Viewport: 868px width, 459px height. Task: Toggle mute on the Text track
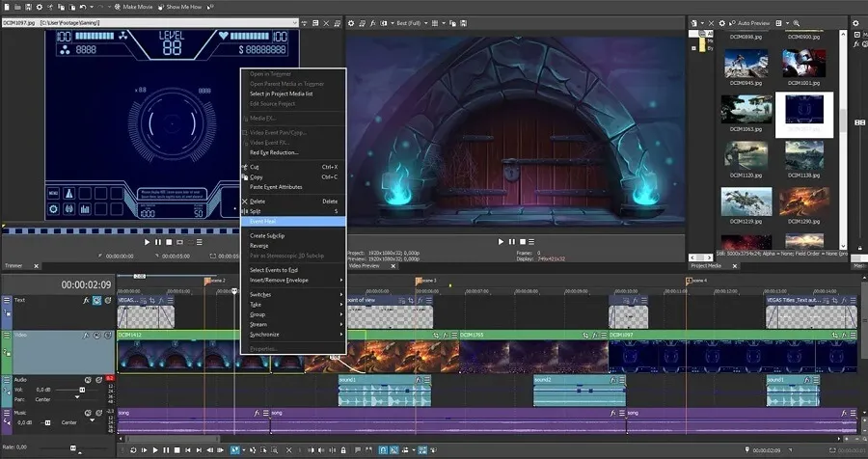(x=96, y=300)
